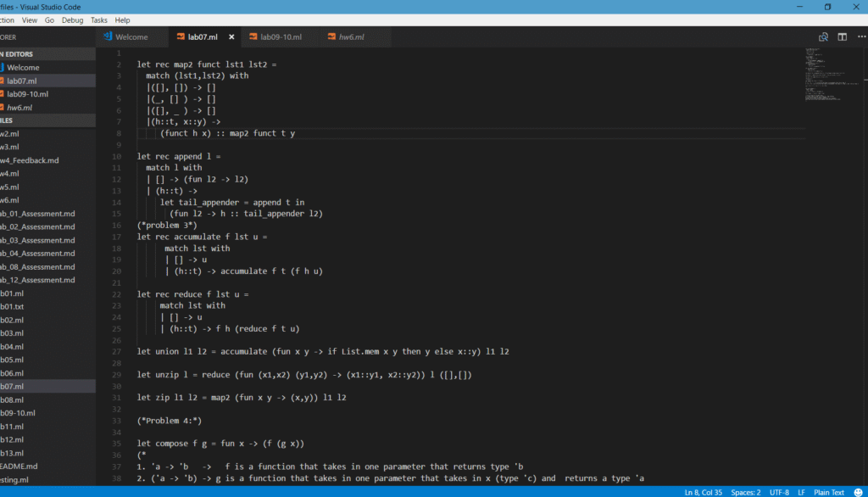Click the 'let compose f g' line
This screenshot has width=868, height=497.
(x=221, y=444)
